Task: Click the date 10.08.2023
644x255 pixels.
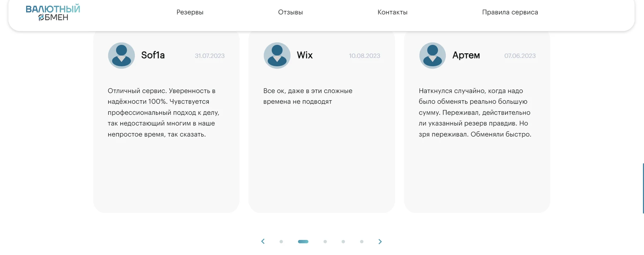Action: click(365, 56)
